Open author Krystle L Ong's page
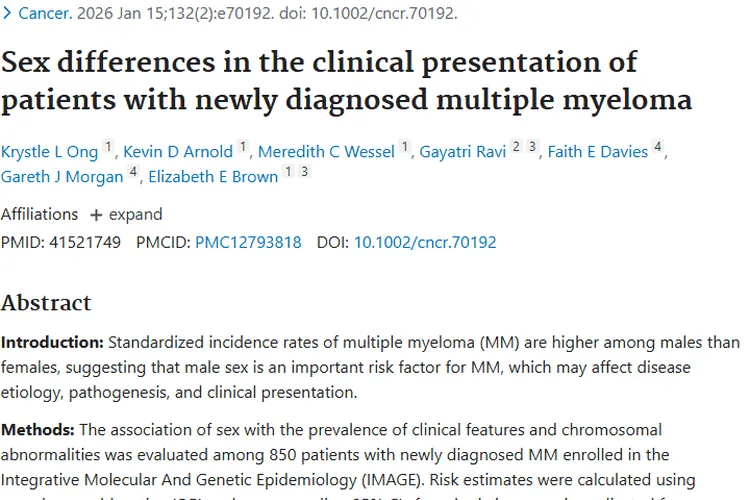 coord(49,152)
